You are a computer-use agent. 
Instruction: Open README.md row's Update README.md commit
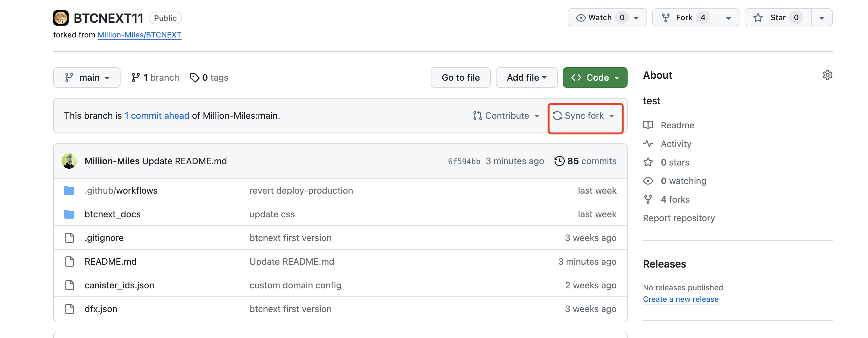(x=291, y=261)
